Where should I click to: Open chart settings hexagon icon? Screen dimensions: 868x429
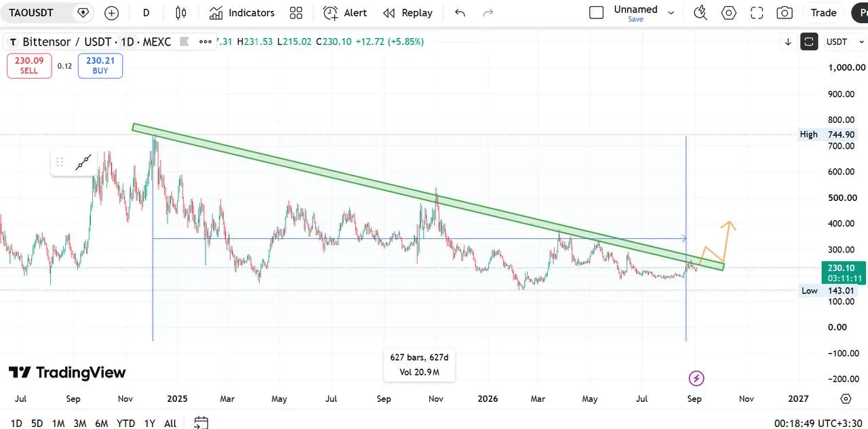(x=729, y=13)
